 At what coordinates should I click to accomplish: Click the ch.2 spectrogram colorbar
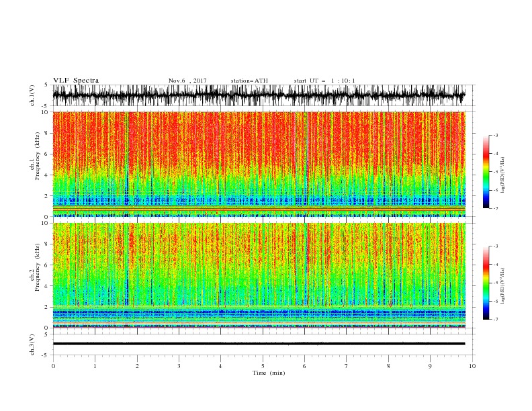[x=486, y=283]
